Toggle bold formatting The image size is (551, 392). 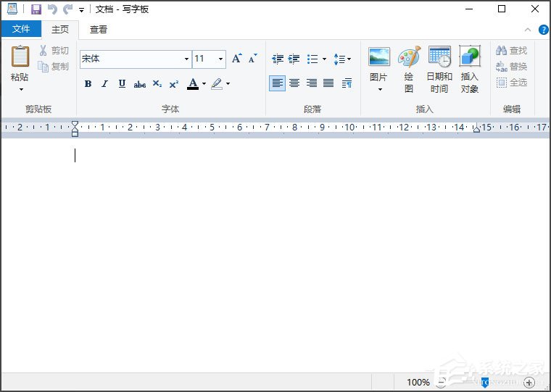pos(88,84)
